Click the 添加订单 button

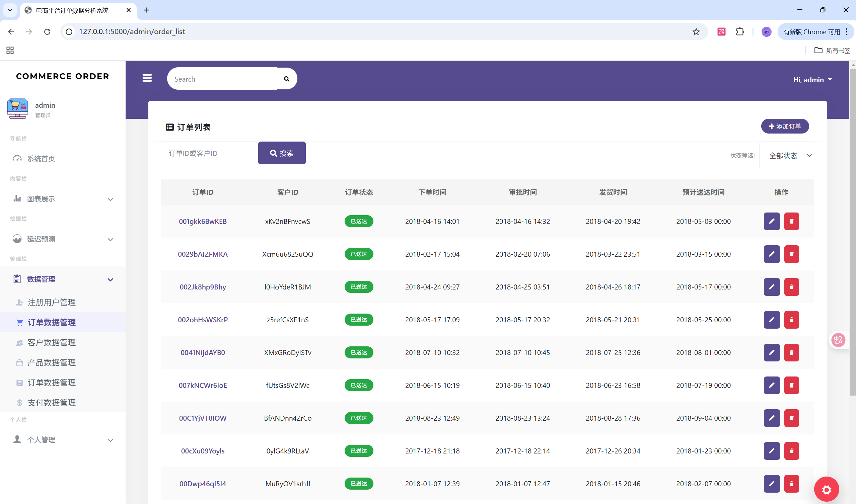coord(784,127)
